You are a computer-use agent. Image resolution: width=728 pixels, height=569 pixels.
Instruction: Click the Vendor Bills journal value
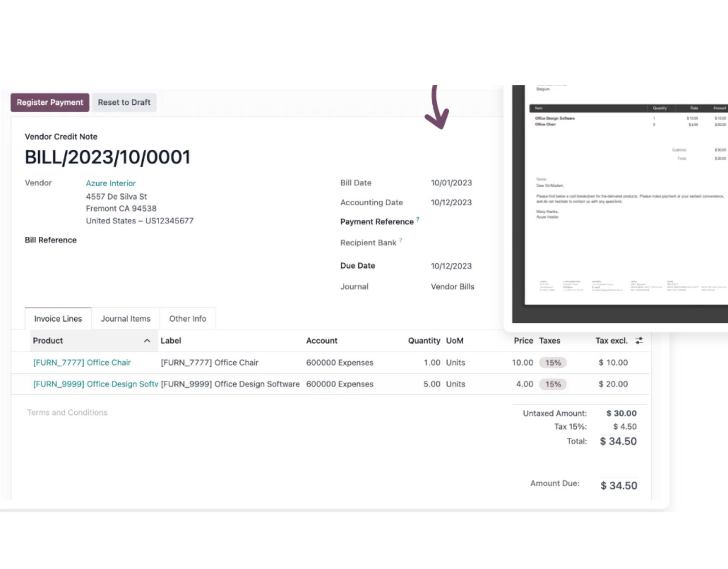[452, 287]
